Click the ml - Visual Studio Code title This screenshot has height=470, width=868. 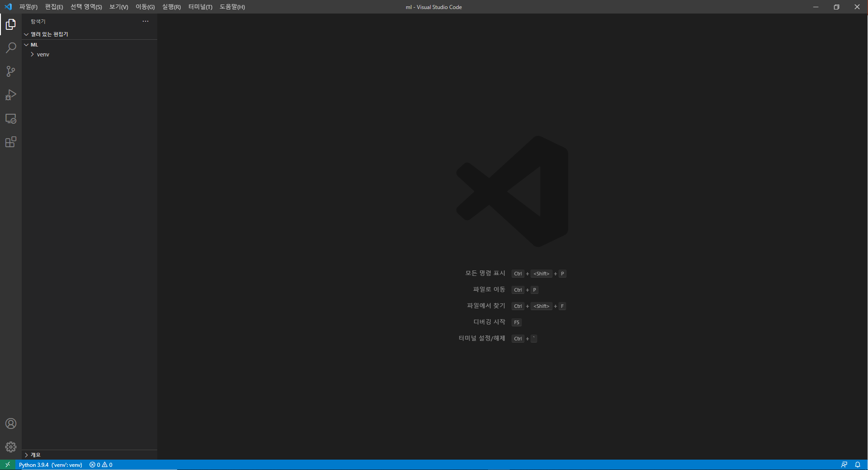click(x=434, y=7)
